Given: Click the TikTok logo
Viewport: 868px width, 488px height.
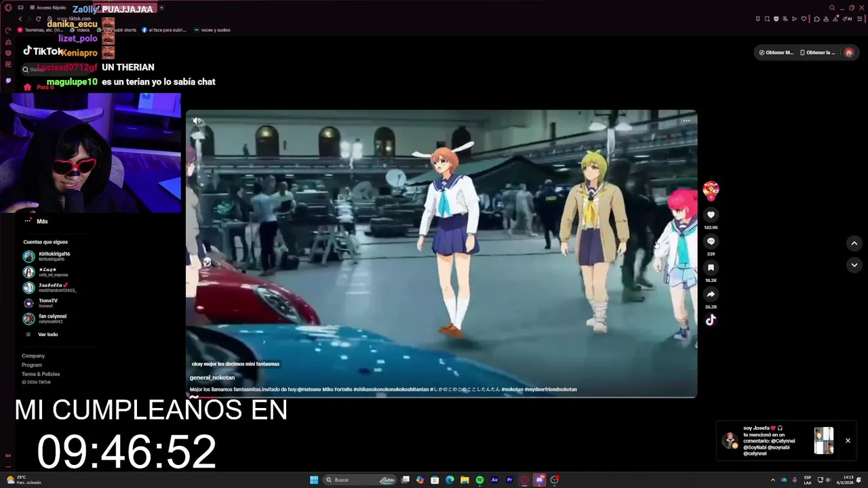Looking at the screenshot, I should tap(43, 52).
